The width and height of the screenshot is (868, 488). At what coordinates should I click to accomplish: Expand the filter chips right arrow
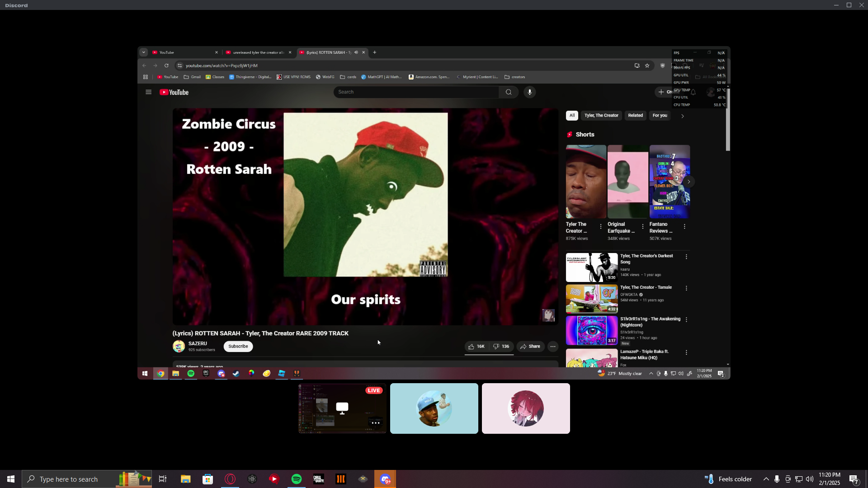coord(682,116)
